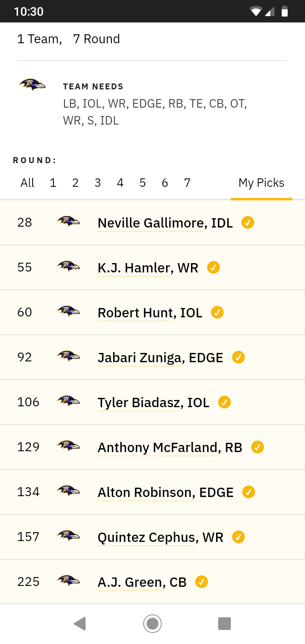The width and height of the screenshot is (305, 644).
Task: Tap the Ravens logo on pick 92
Action: click(x=68, y=356)
